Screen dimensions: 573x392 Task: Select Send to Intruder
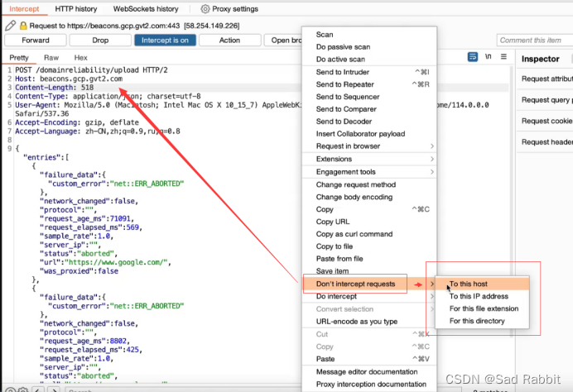[x=369, y=72]
